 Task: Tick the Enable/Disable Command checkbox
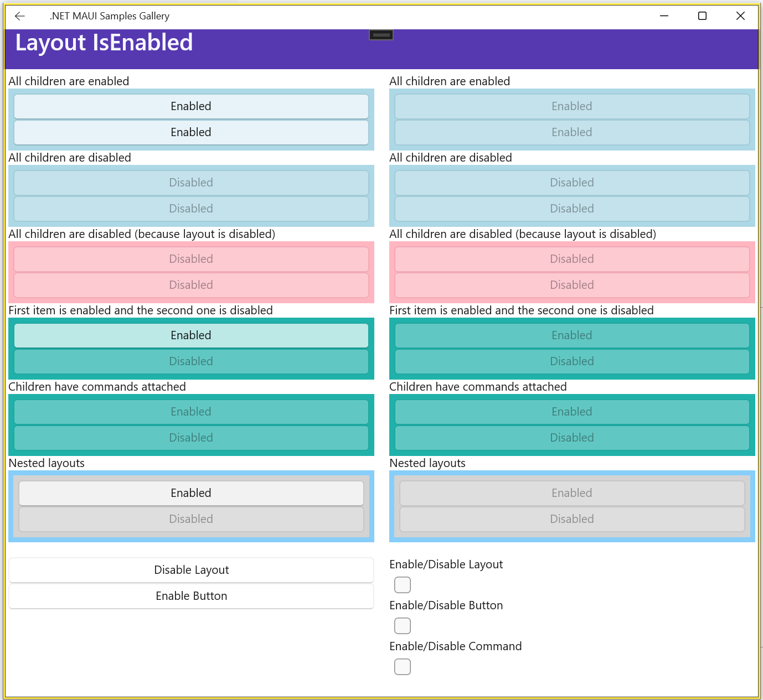(403, 667)
